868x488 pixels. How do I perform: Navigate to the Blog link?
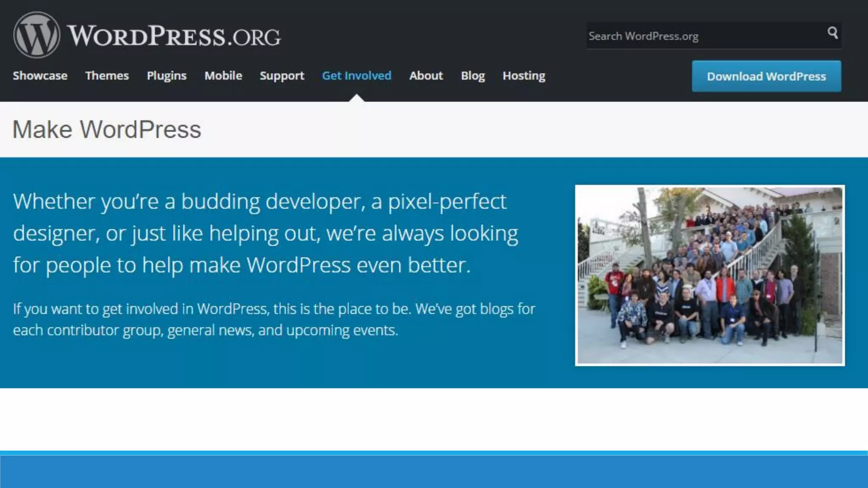pos(473,76)
